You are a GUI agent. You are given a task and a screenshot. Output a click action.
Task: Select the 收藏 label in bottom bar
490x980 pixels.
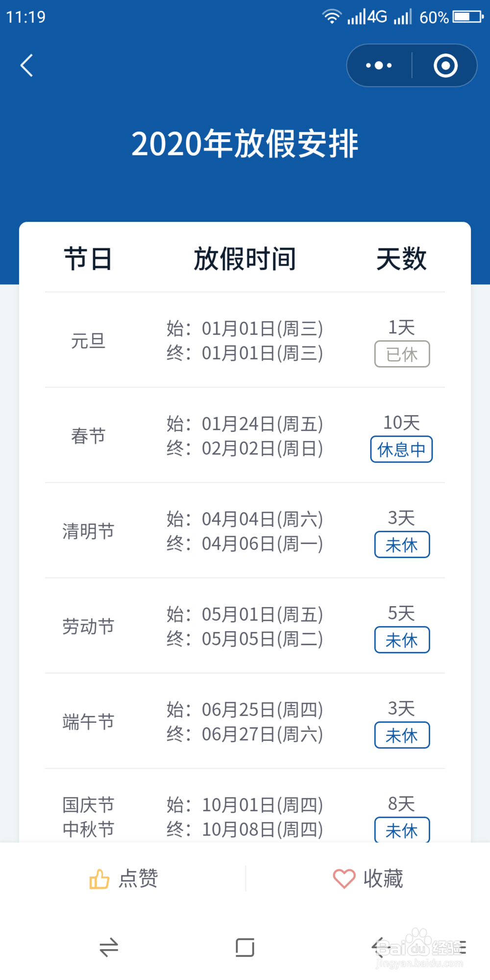pos(383,879)
